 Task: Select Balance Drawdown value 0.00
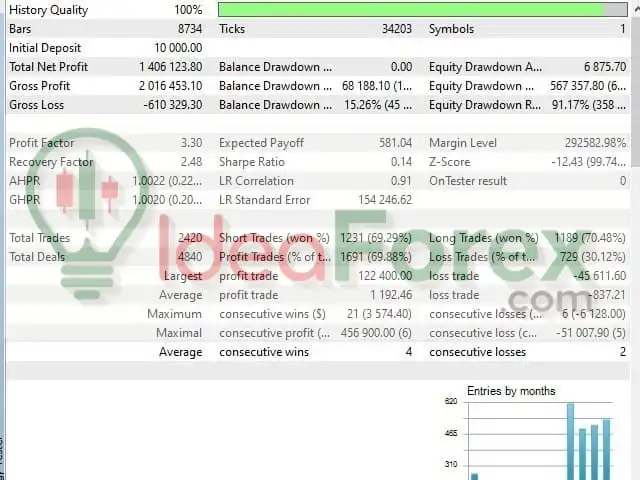(x=401, y=67)
